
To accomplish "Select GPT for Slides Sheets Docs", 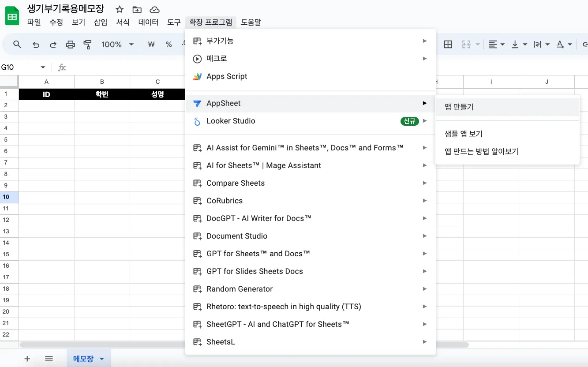I will point(311,271).
